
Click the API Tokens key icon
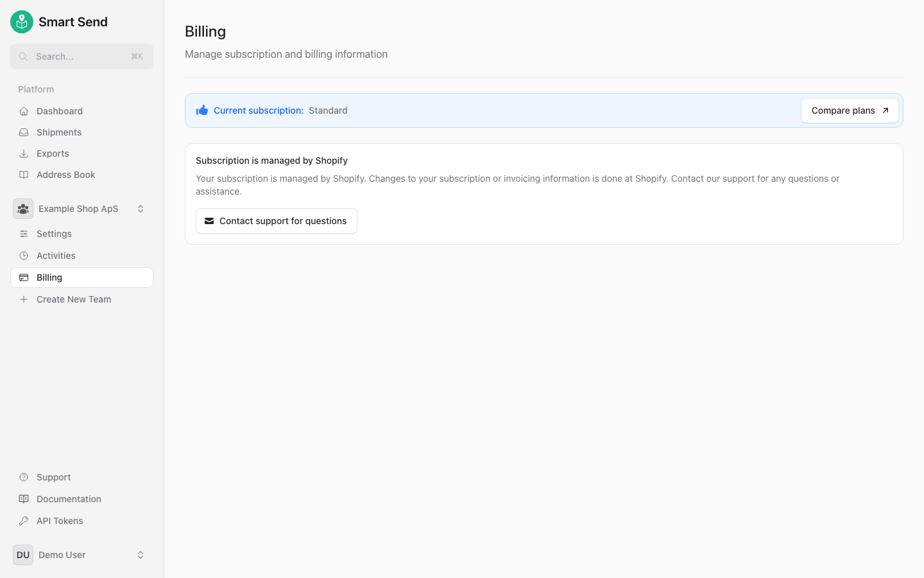click(23, 520)
